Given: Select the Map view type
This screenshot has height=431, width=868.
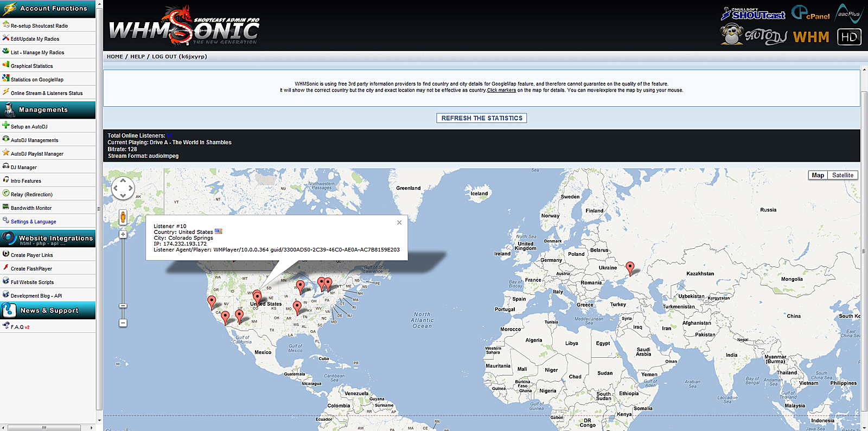Looking at the screenshot, I should pyautogui.click(x=818, y=175).
